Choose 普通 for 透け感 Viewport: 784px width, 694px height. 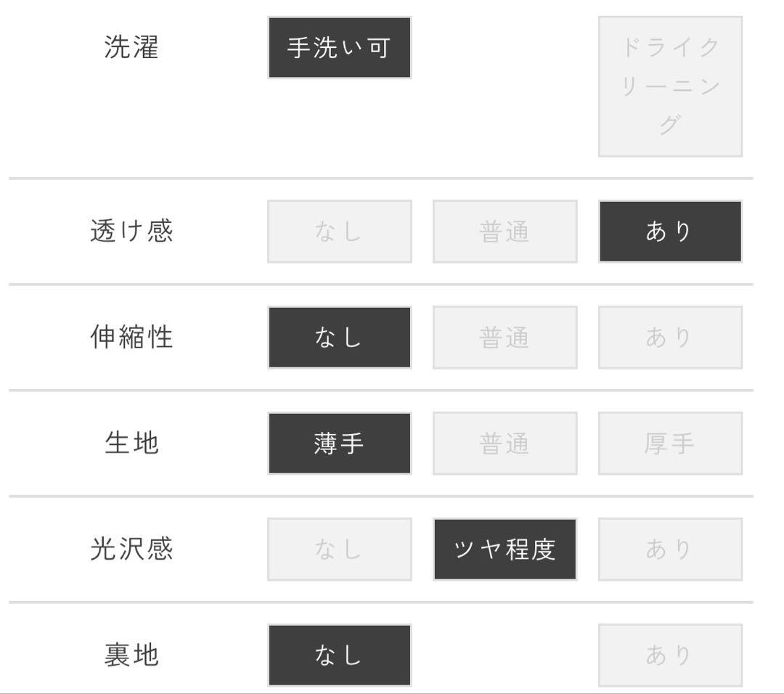click(x=504, y=231)
